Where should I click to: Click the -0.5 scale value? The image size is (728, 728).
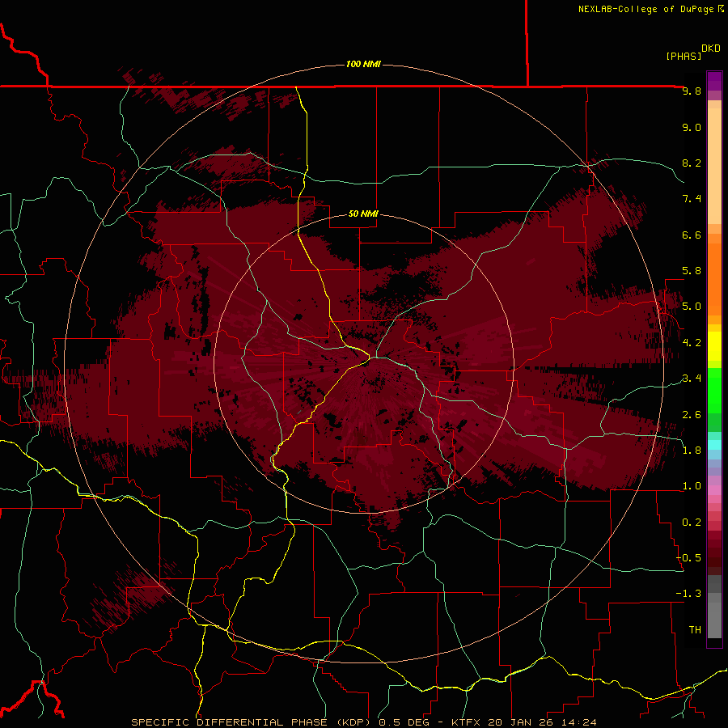(x=688, y=558)
